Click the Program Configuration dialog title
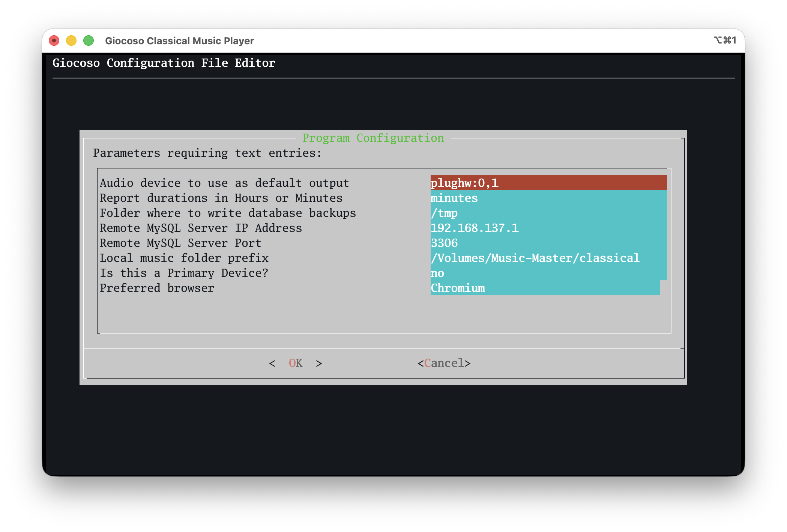This screenshot has height=532, width=787. pos(373,138)
